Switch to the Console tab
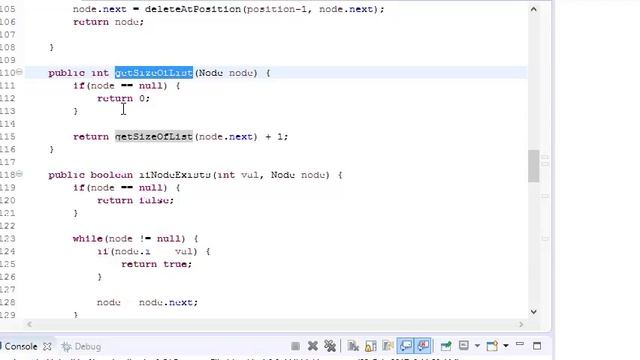 point(21,347)
